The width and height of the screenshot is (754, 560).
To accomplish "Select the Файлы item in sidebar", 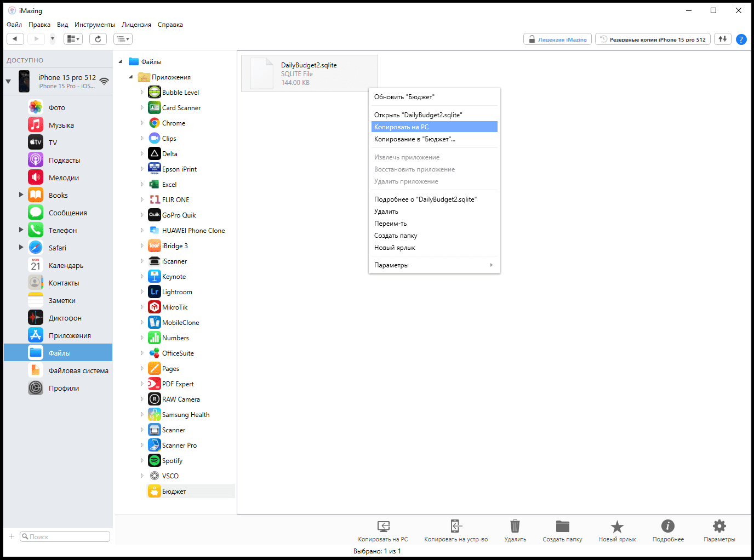I will click(x=58, y=352).
